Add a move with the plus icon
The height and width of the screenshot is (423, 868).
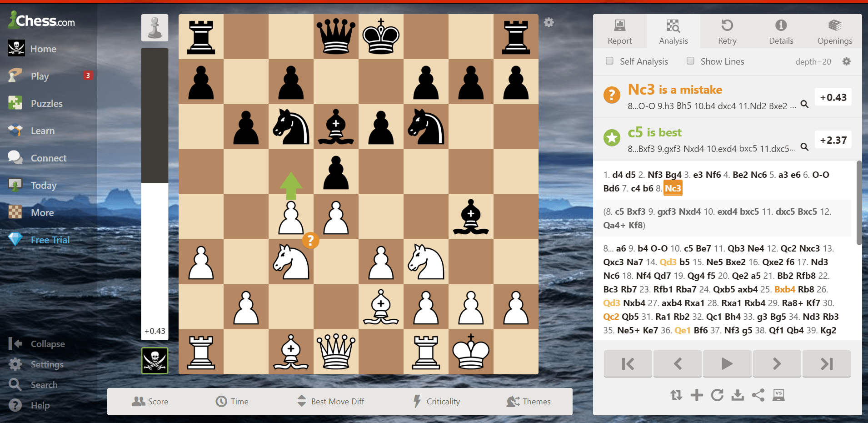(x=696, y=395)
